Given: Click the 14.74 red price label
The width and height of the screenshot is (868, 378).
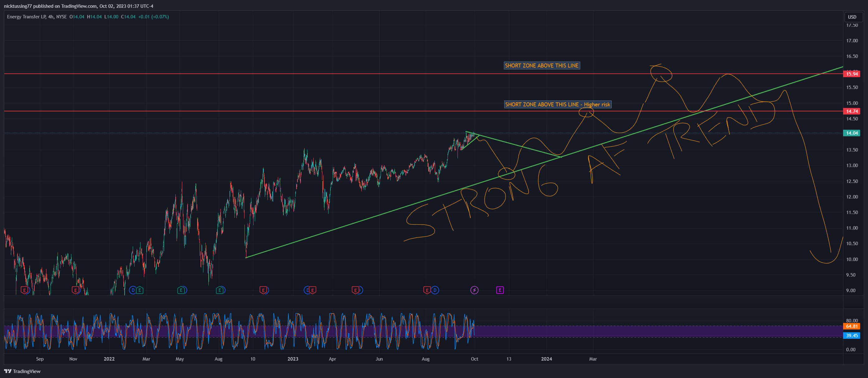Looking at the screenshot, I should (851, 111).
